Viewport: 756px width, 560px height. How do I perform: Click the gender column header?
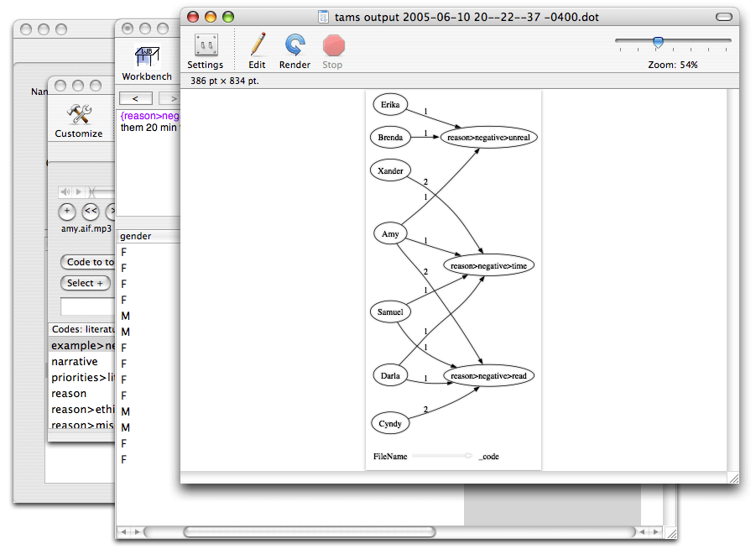(147, 237)
